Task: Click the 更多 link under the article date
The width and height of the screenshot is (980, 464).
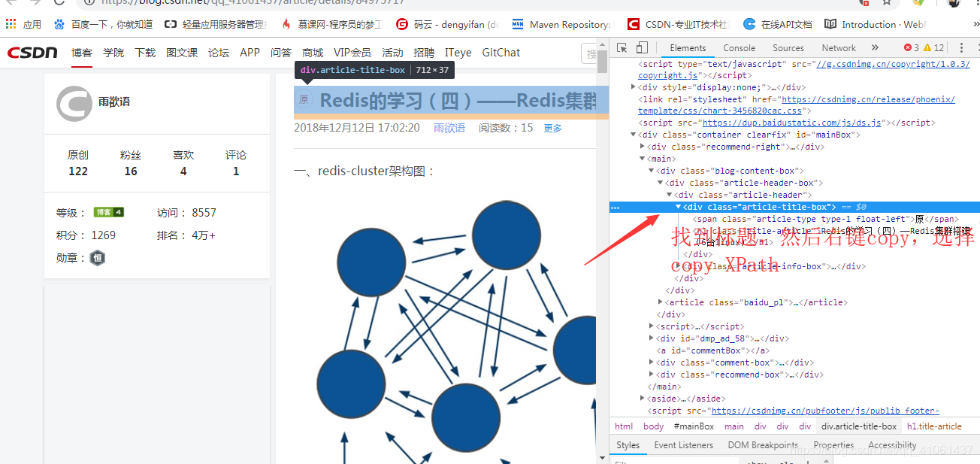Action: pyautogui.click(x=552, y=128)
